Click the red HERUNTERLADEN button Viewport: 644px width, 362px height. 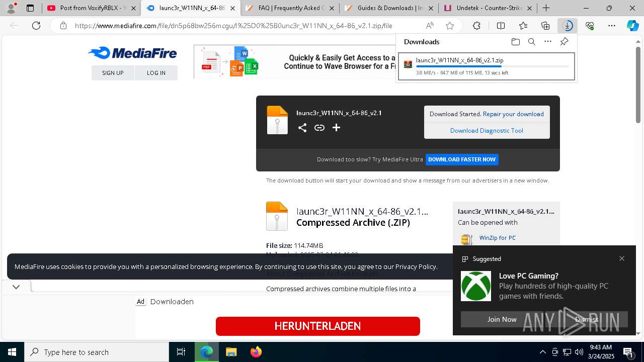(x=318, y=326)
